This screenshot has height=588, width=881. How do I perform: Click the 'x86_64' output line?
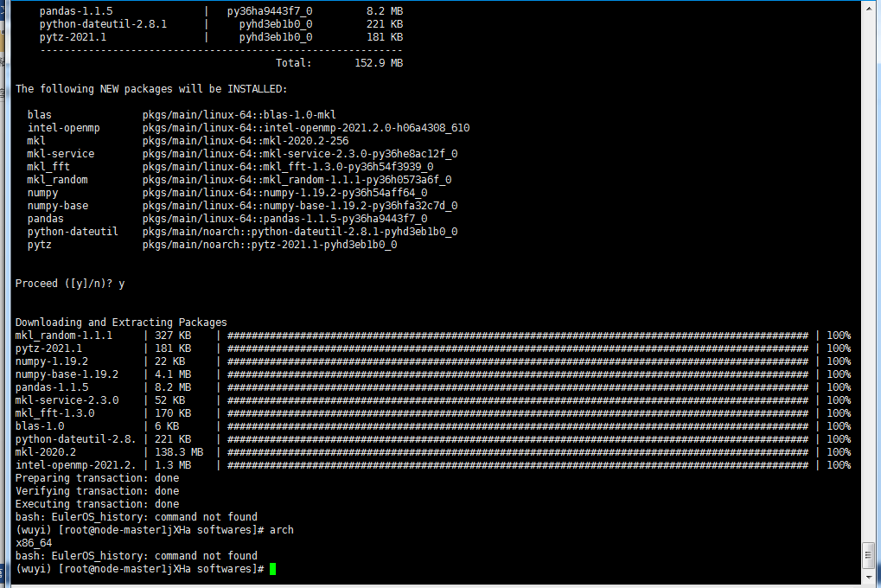[34, 542]
